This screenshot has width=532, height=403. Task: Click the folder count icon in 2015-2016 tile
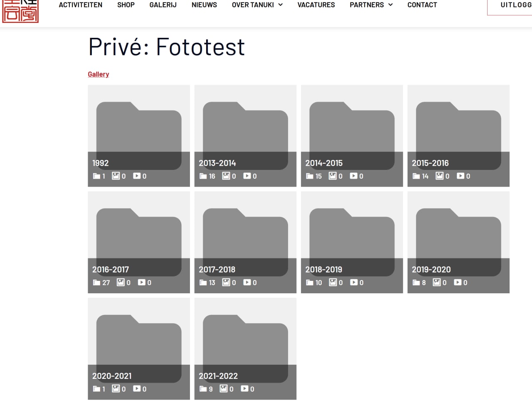coord(416,176)
